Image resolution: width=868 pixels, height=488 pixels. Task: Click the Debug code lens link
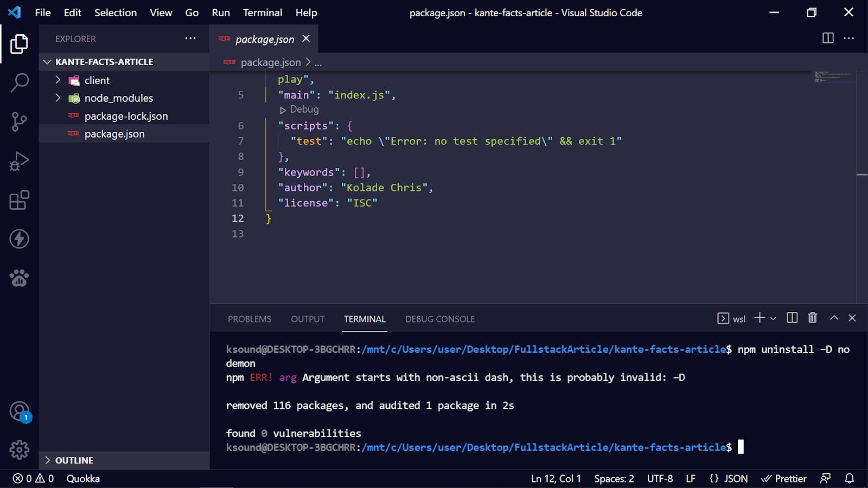coord(304,110)
